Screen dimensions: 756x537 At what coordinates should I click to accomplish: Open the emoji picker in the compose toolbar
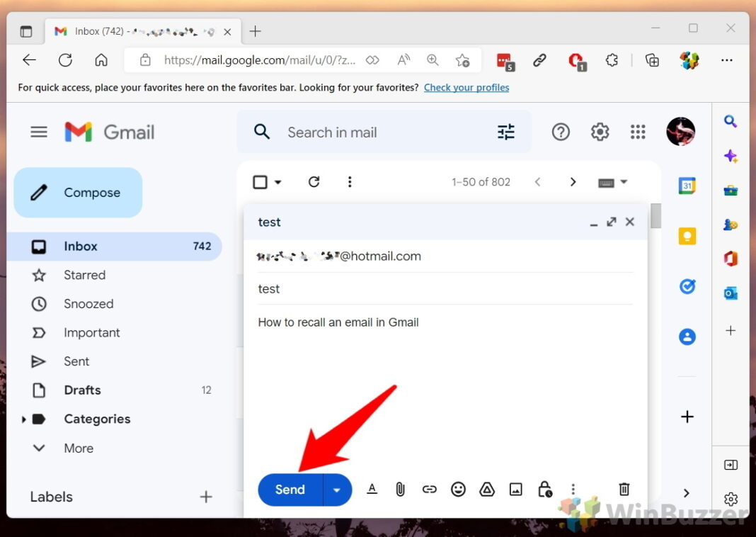458,489
